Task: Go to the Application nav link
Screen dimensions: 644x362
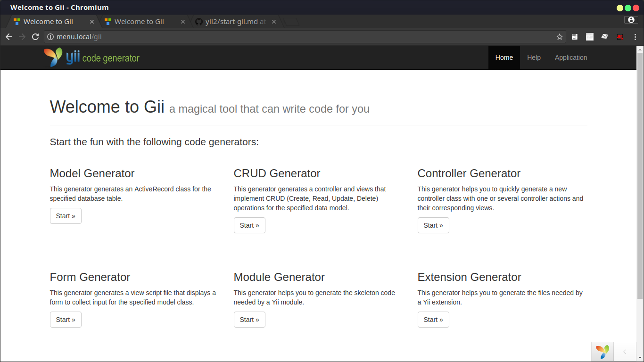Action: 571,58
